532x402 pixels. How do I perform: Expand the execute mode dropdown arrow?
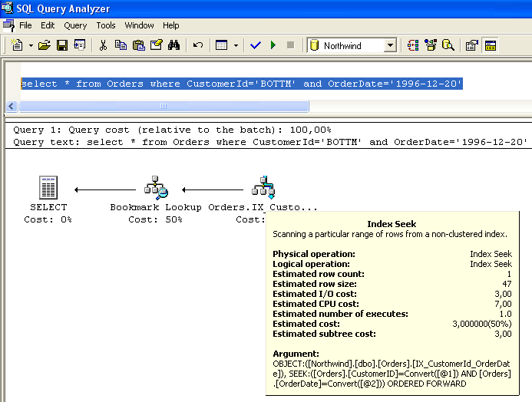pos(236,45)
